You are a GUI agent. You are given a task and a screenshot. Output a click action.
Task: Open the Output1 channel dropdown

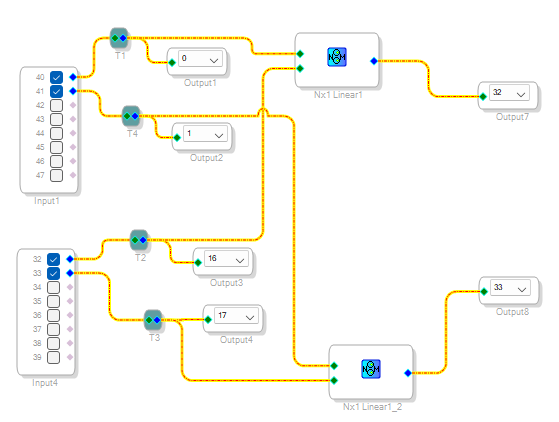[200, 59]
